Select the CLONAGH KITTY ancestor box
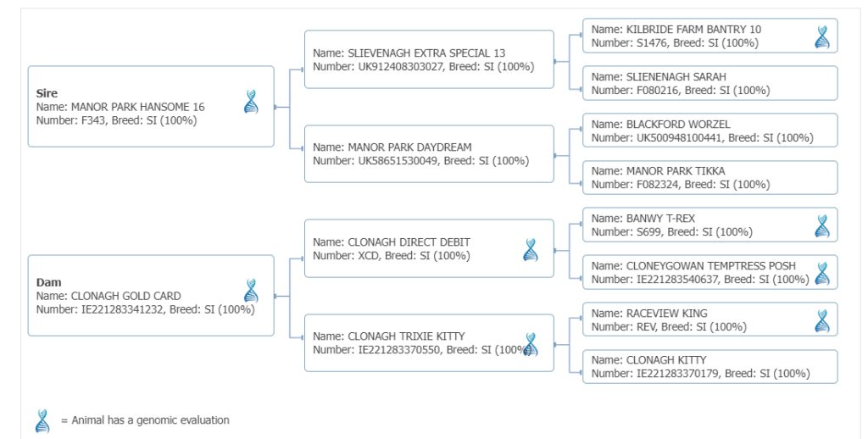This screenshot has width=868, height=439. pyautogui.click(x=709, y=367)
